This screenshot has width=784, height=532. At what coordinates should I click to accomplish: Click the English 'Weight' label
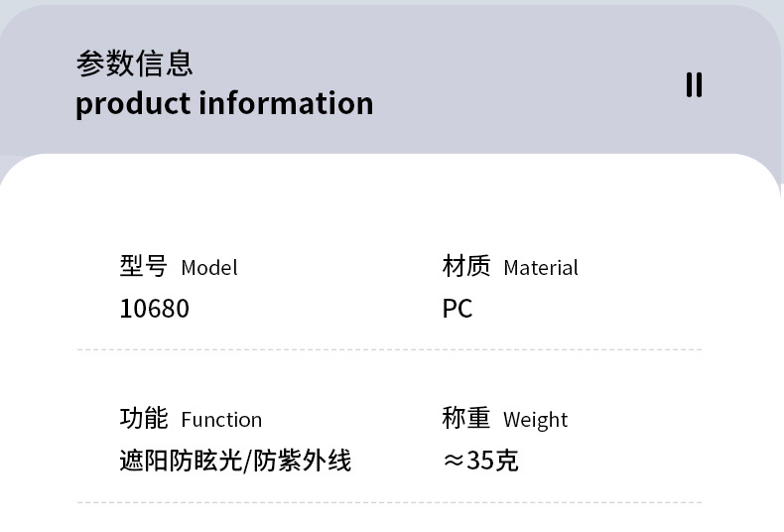[x=536, y=420]
